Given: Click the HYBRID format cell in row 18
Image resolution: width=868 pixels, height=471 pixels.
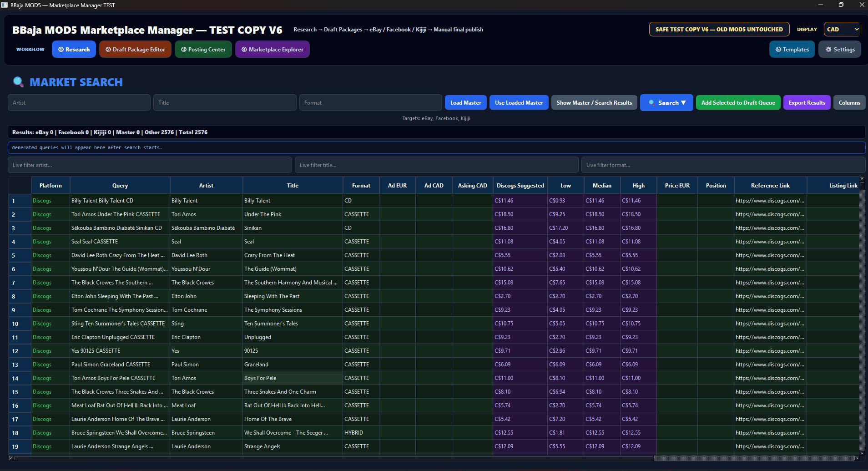Looking at the screenshot, I should [x=361, y=433].
